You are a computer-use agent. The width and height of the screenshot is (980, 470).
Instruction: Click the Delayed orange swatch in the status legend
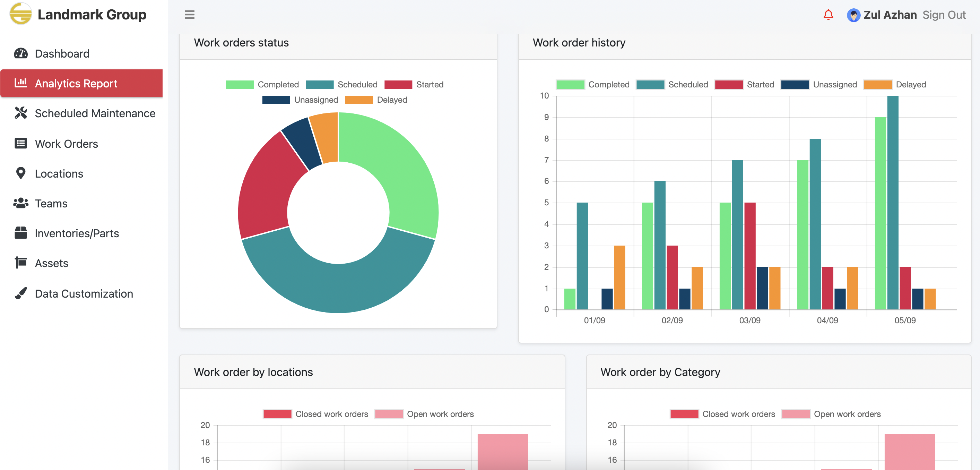tap(358, 100)
